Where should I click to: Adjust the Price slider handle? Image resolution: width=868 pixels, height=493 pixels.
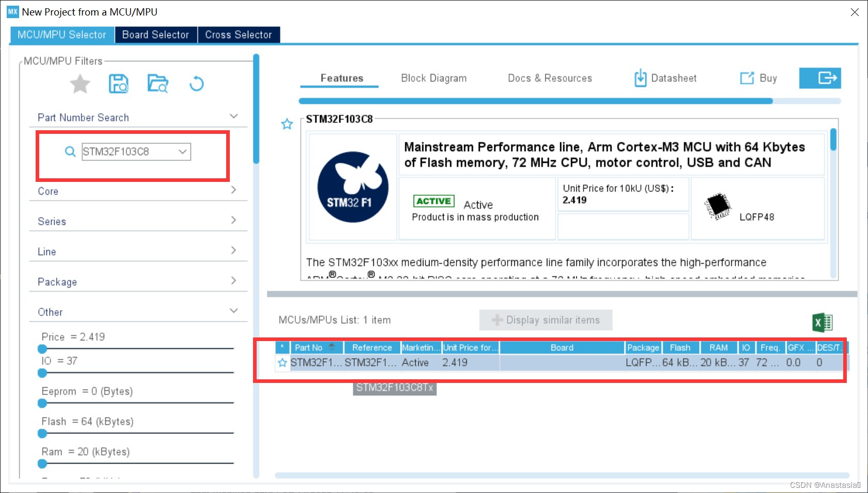[x=42, y=349]
